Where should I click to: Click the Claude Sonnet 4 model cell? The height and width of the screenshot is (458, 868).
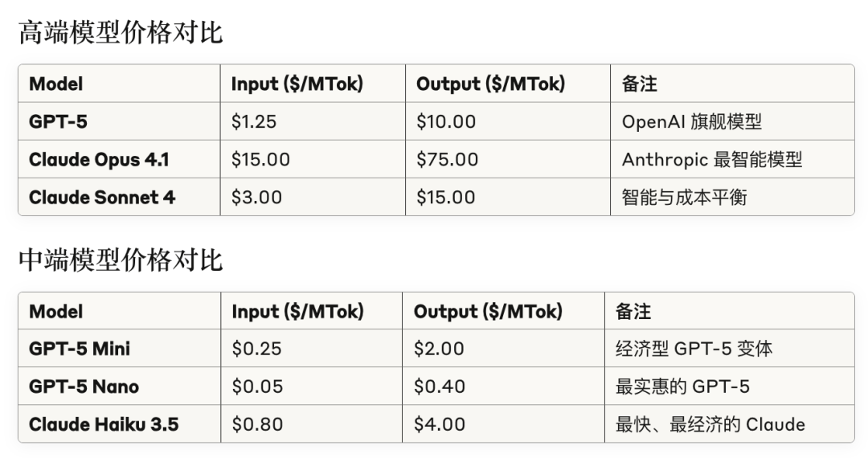102,197
